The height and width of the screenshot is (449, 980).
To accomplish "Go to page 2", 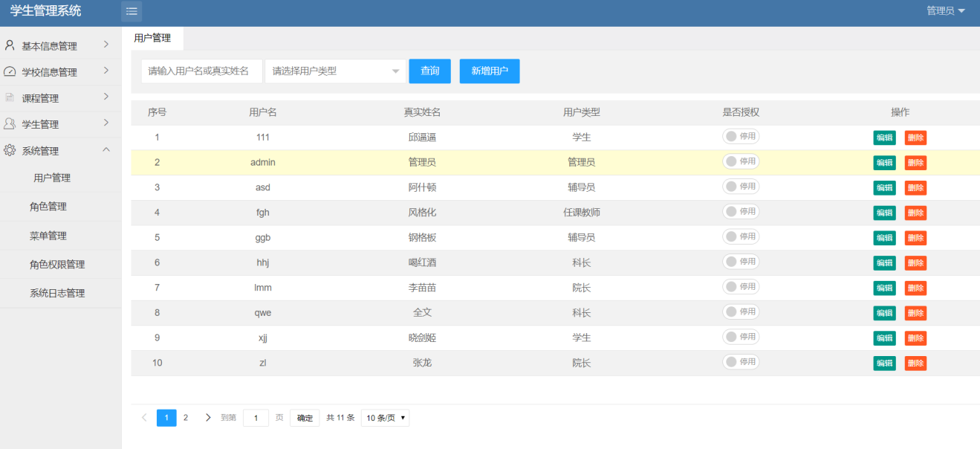I will tap(186, 418).
